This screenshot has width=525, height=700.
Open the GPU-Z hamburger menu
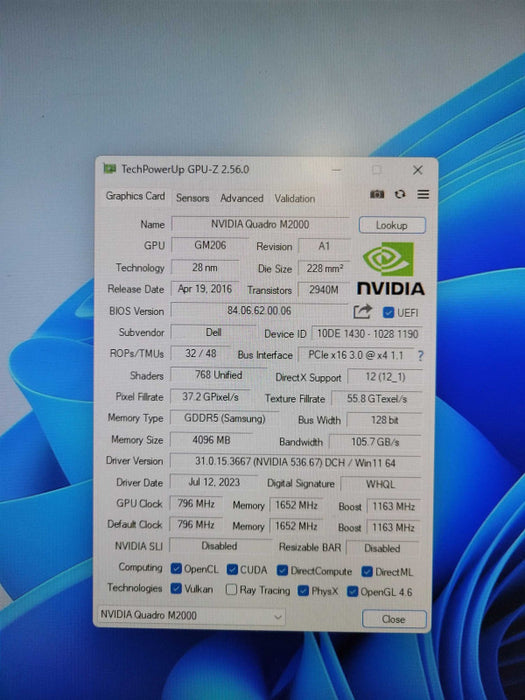point(423,194)
